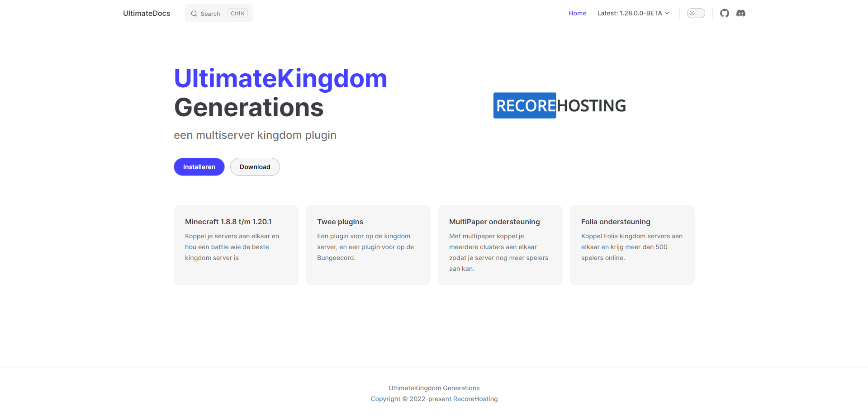Click the Installeren button

point(199,167)
